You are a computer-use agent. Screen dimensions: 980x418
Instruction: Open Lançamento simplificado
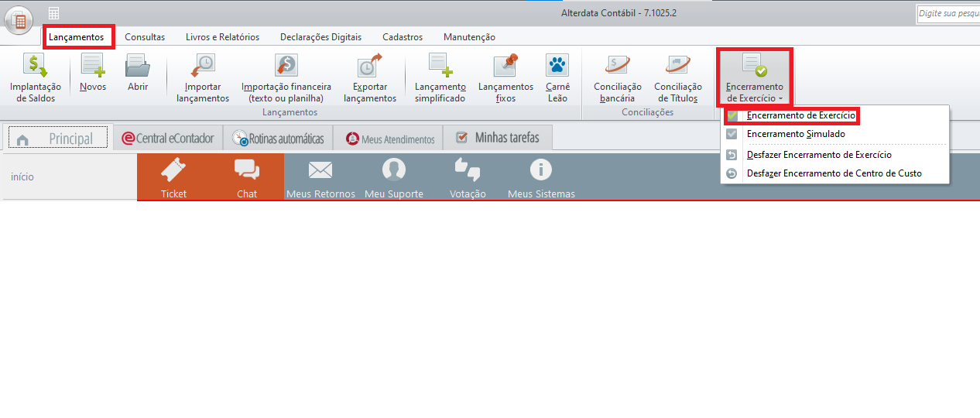pyautogui.click(x=440, y=79)
